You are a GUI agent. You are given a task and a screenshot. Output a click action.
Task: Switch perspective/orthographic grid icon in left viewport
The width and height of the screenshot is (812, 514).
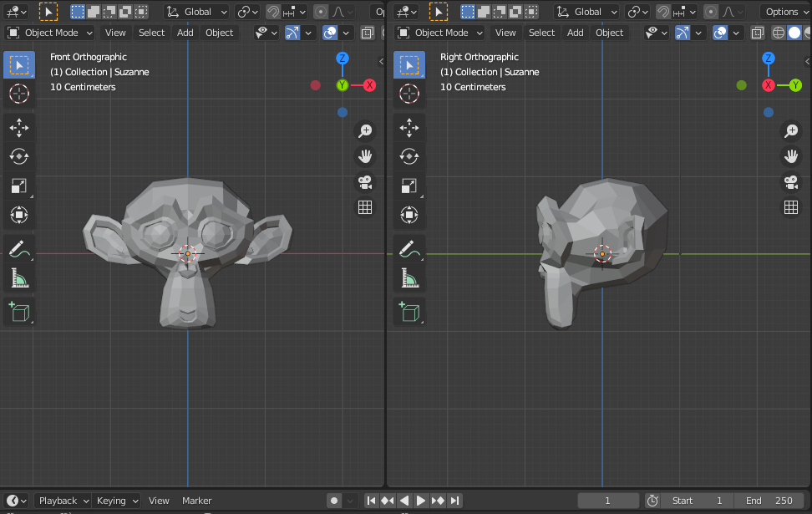pos(365,207)
